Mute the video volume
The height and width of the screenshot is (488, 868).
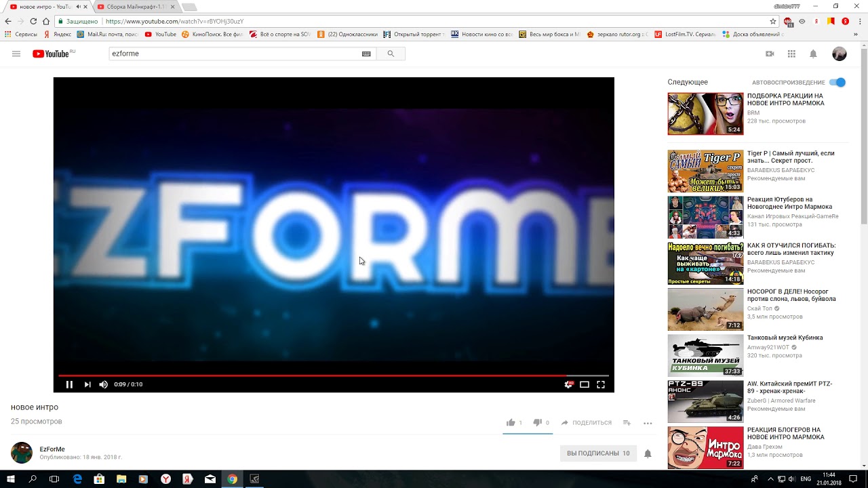(103, 384)
